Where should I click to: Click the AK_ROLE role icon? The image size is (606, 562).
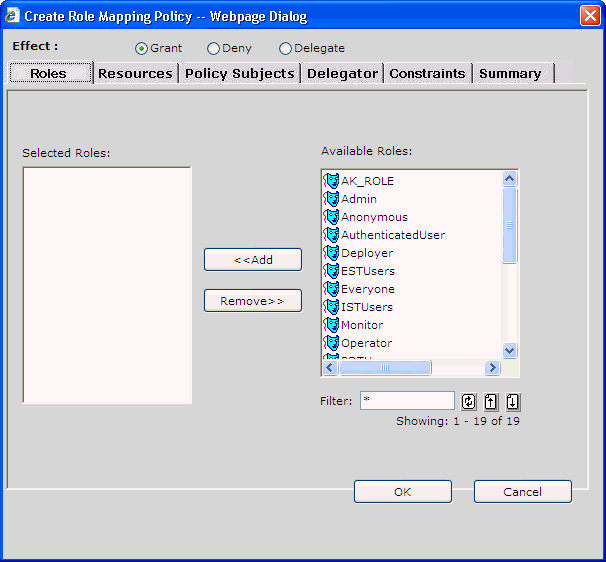point(331,181)
